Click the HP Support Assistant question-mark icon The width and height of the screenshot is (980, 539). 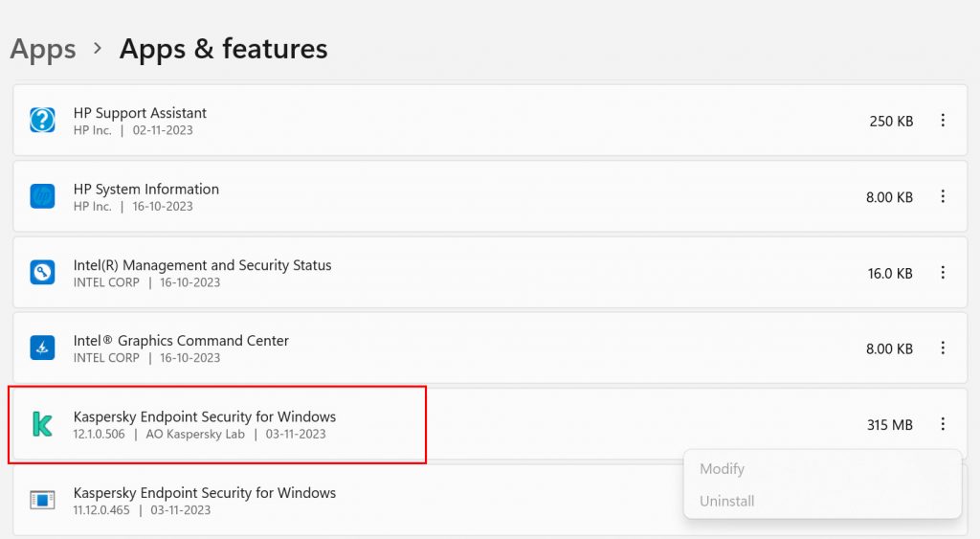(42, 120)
